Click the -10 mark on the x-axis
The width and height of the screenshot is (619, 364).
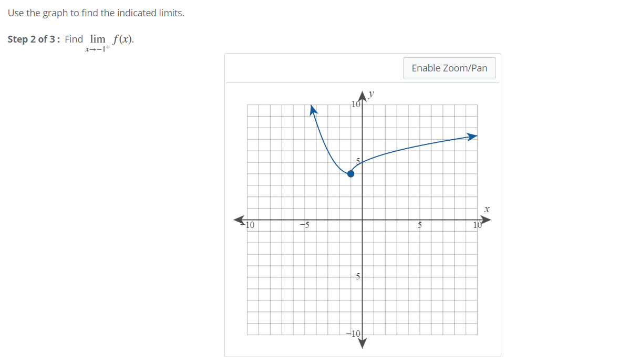(x=249, y=225)
